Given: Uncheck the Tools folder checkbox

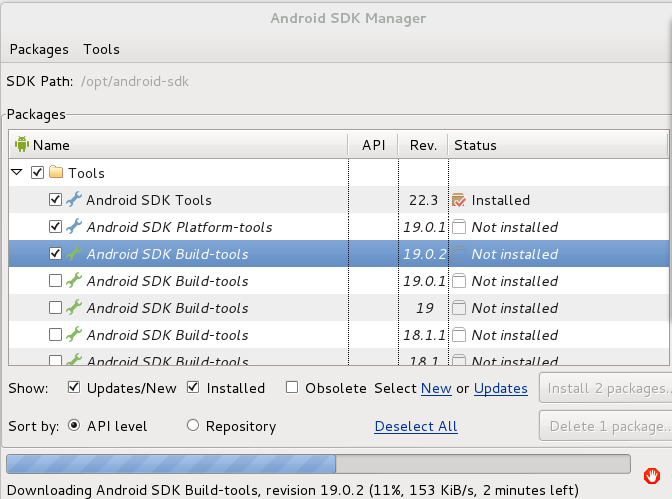Looking at the screenshot, I should point(37,173).
